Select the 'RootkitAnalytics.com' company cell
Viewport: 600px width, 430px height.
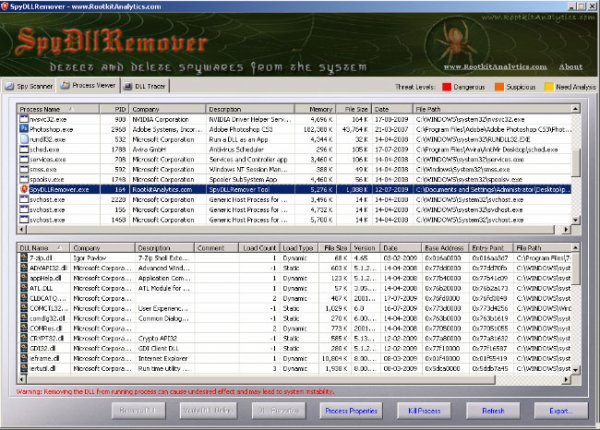(167, 189)
